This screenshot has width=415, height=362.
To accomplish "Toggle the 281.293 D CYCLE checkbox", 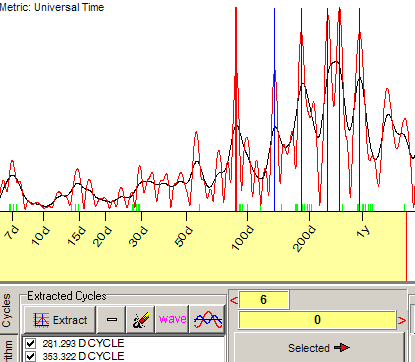I will click(x=31, y=343).
